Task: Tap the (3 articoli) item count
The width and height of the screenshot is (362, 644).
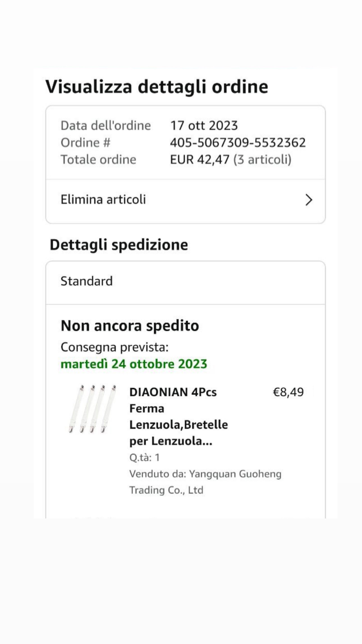Action: 262,160
